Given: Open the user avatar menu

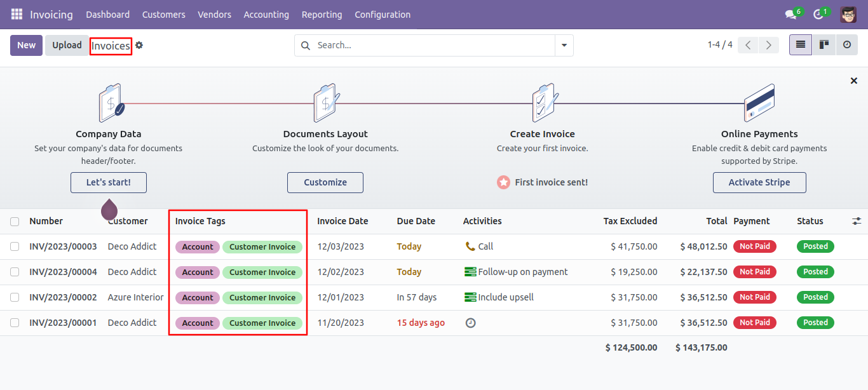Looking at the screenshot, I should 848,14.
